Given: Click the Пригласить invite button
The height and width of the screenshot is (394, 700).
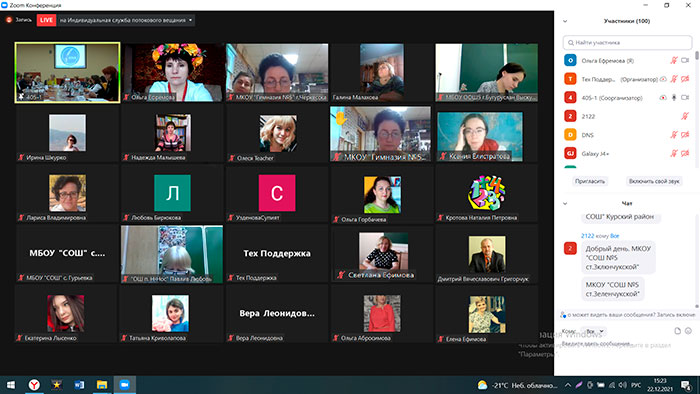Looking at the screenshot, I should (x=590, y=181).
